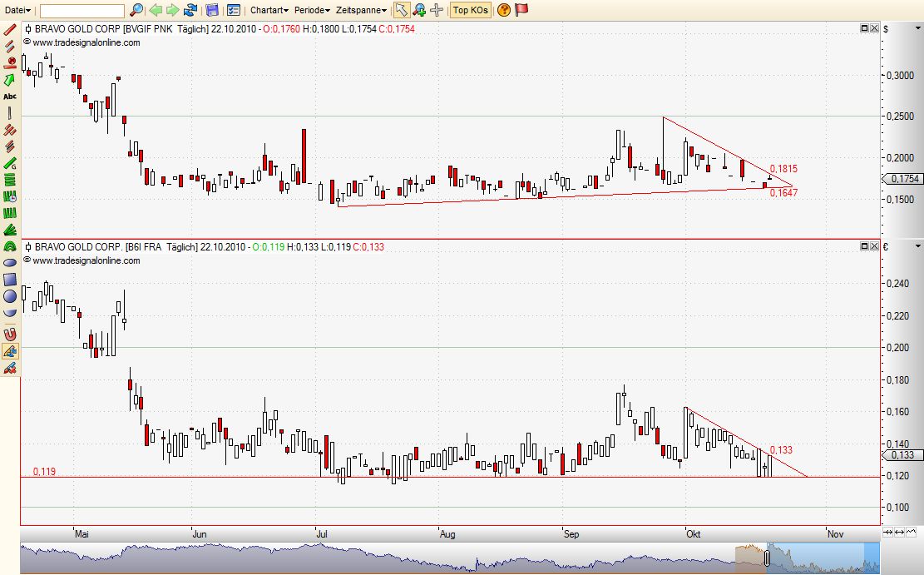Click the blue floppy disk save icon

point(212,10)
